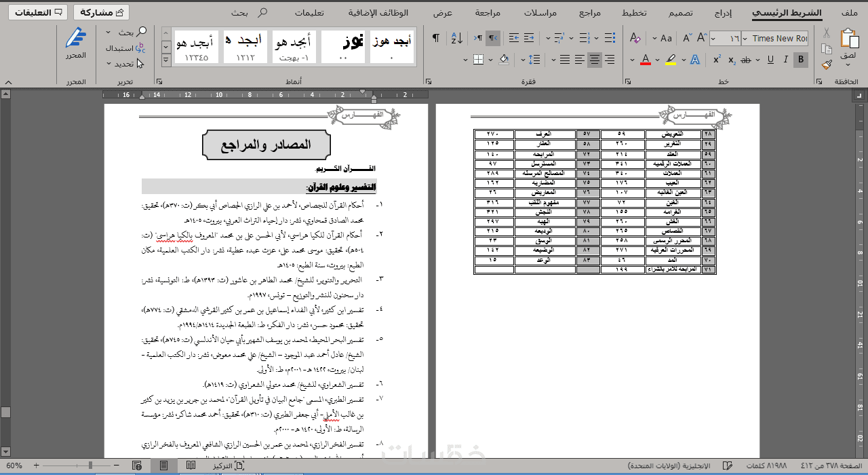Enable left-to-right text direction
The width and height of the screenshot is (868, 475).
coord(478,38)
